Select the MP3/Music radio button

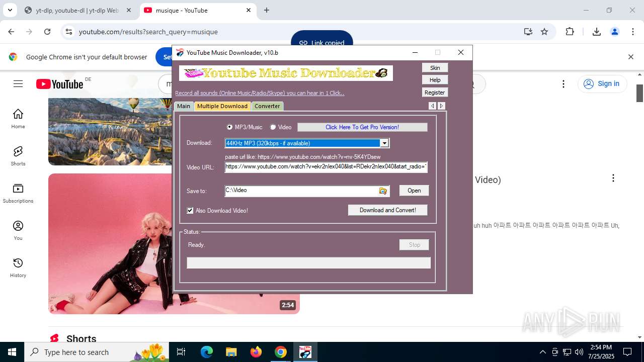click(x=230, y=127)
